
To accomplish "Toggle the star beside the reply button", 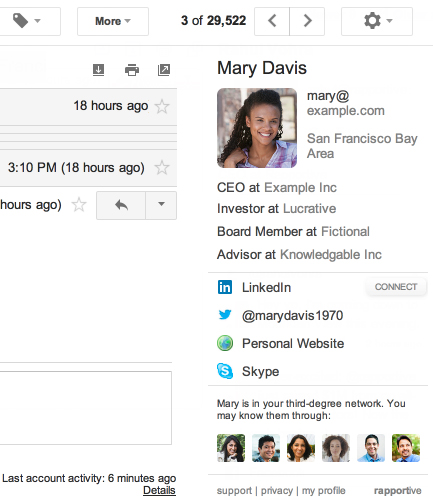I will click(x=79, y=205).
